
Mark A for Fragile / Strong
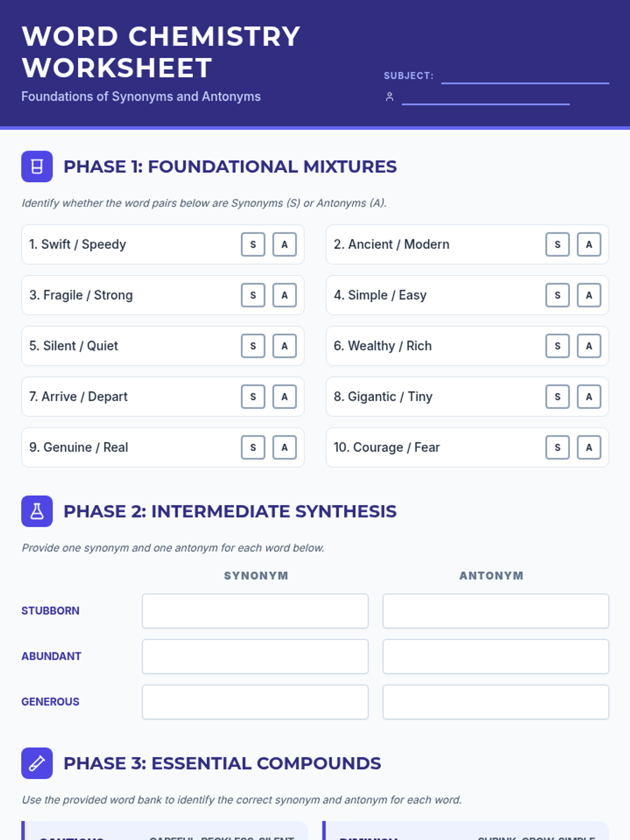point(285,295)
